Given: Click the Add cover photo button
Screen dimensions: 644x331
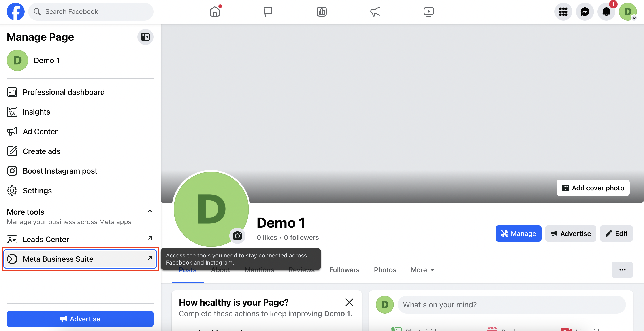Looking at the screenshot, I should pyautogui.click(x=593, y=188).
